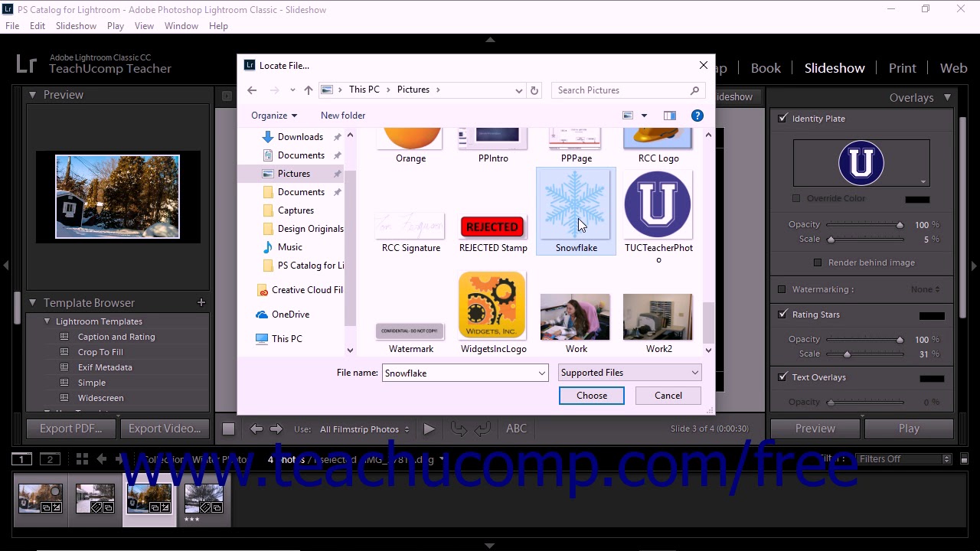This screenshot has width=980, height=551.
Task: Toggle the Text Overlays checkbox
Action: 782,377
